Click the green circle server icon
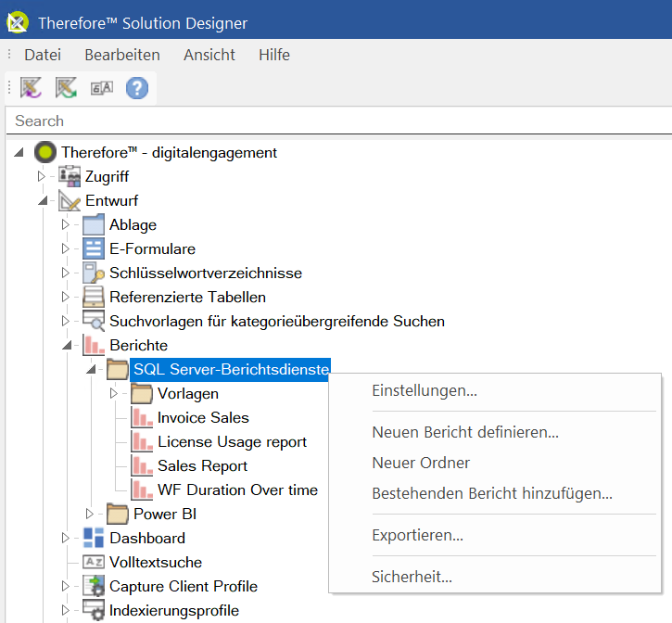This screenshot has height=623, width=672. 45,152
